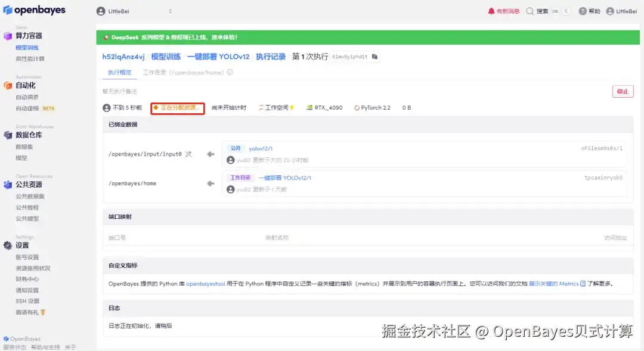Open the yolov12/1 dataset link
The image size is (644, 351).
(x=261, y=148)
